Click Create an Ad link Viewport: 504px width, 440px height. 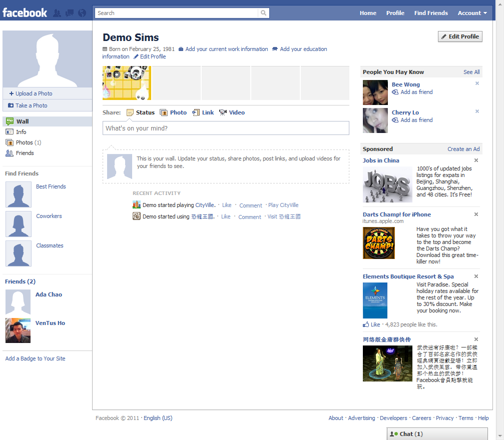coord(463,149)
